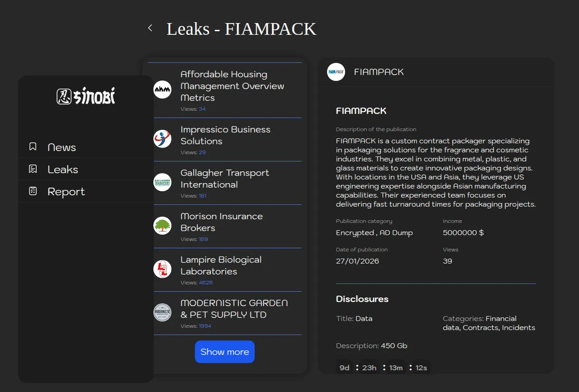Click the Morison Insurance tree logo
This screenshot has width=579, height=392.
click(x=162, y=226)
